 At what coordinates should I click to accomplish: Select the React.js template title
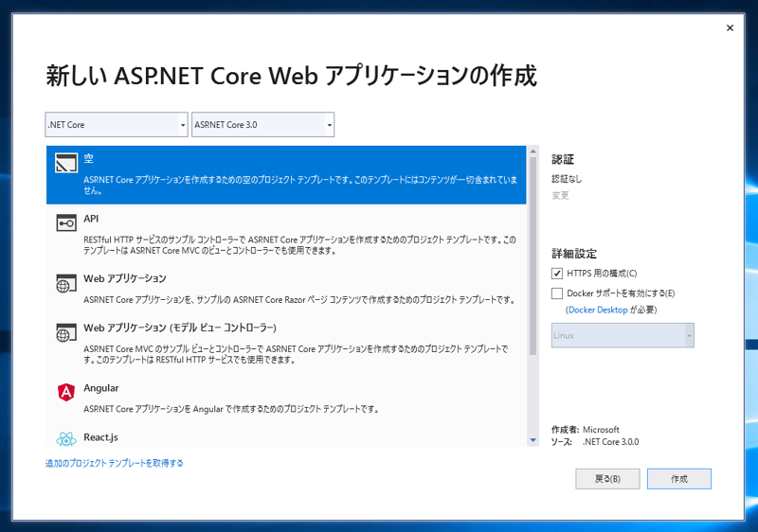pyautogui.click(x=100, y=437)
